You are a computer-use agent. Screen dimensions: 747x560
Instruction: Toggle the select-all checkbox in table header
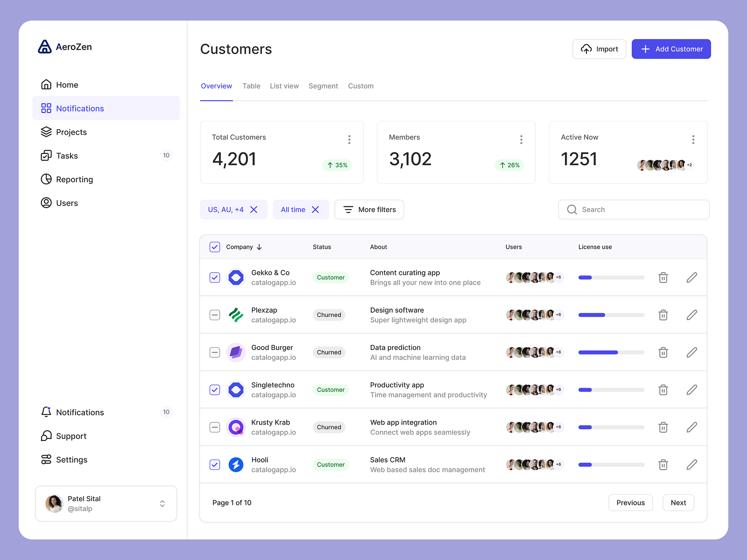[x=215, y=247]
